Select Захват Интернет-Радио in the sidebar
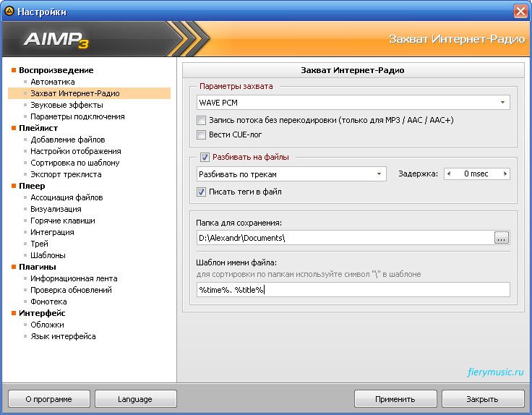 coord(89,93)
